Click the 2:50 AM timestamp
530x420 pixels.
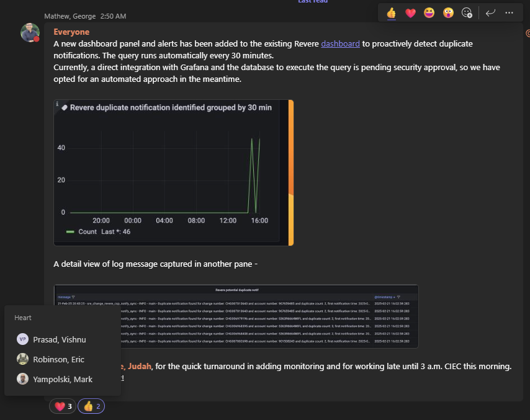tap(113, 16)
